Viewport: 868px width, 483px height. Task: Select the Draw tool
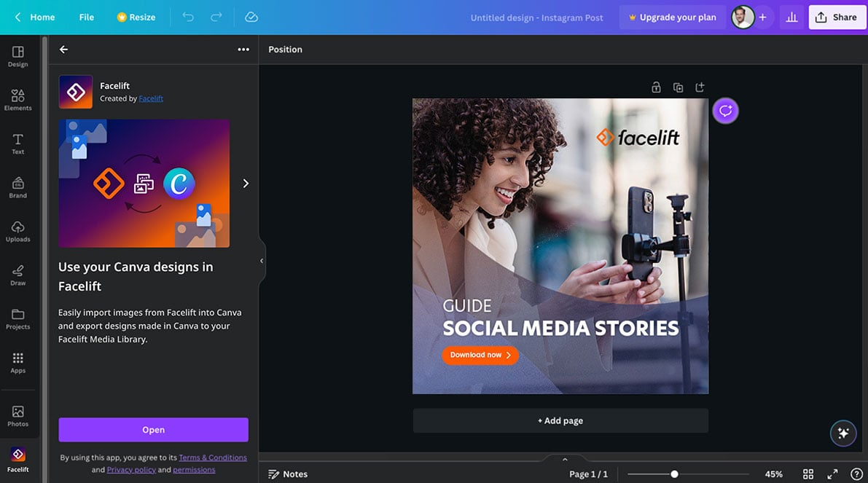(17, 275)
